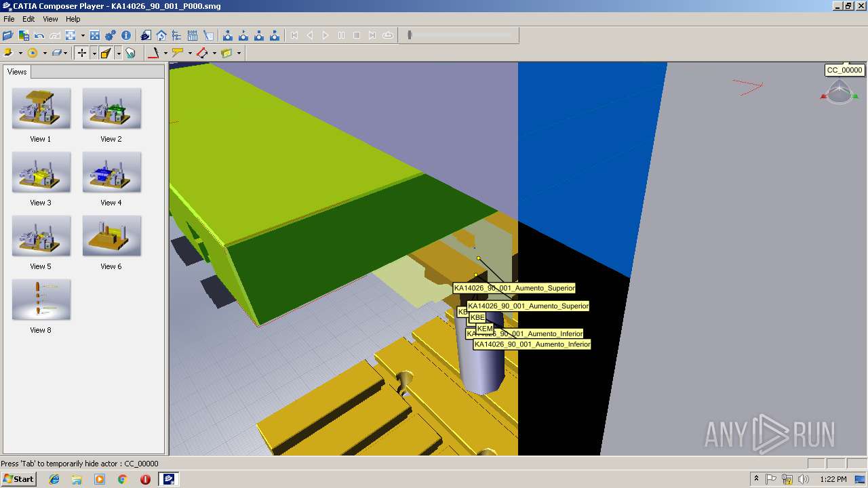Expand the render mode dropdown arrow

pyautogui.click(x=20, y=53)
